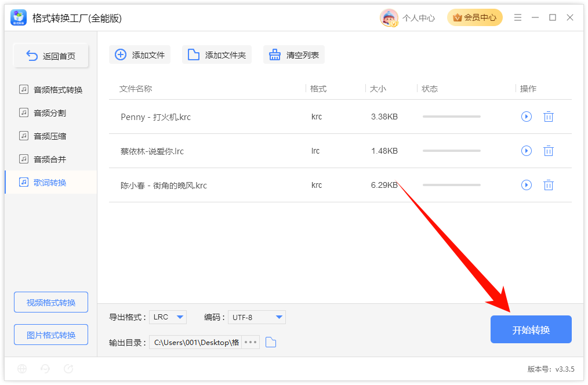Delete 蔡依林-说爱你.lrc with trash icon

point(548,151)
